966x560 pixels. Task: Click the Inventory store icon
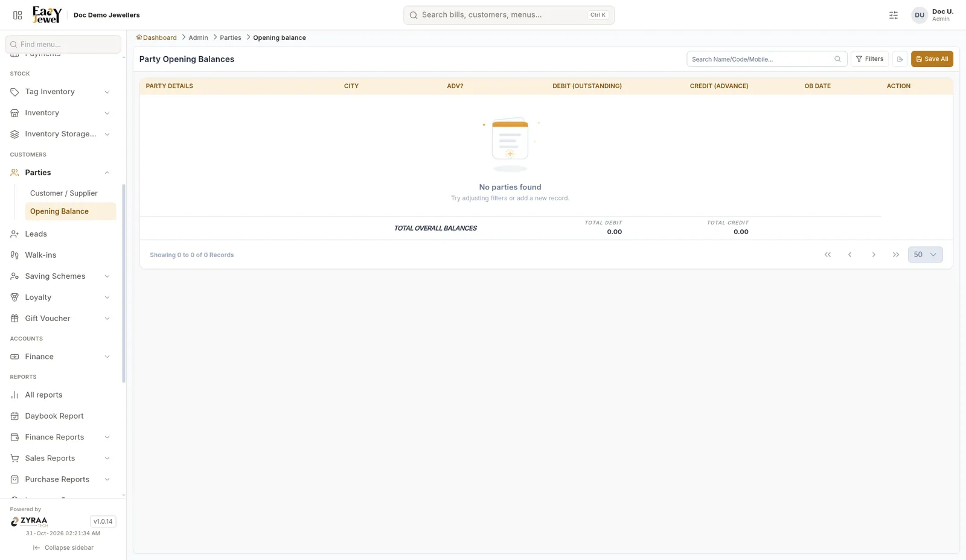pyautogui.click(x=14, y=113)
